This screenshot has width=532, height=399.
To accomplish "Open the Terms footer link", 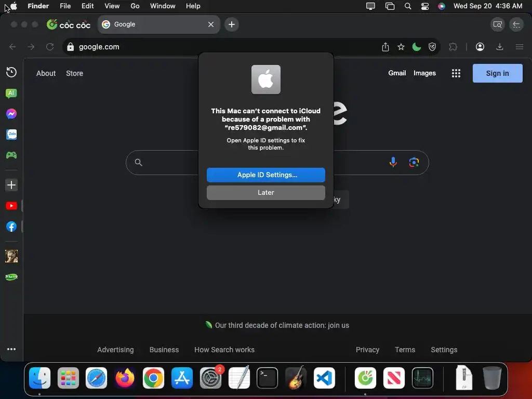I will click(x=405, y=350).
